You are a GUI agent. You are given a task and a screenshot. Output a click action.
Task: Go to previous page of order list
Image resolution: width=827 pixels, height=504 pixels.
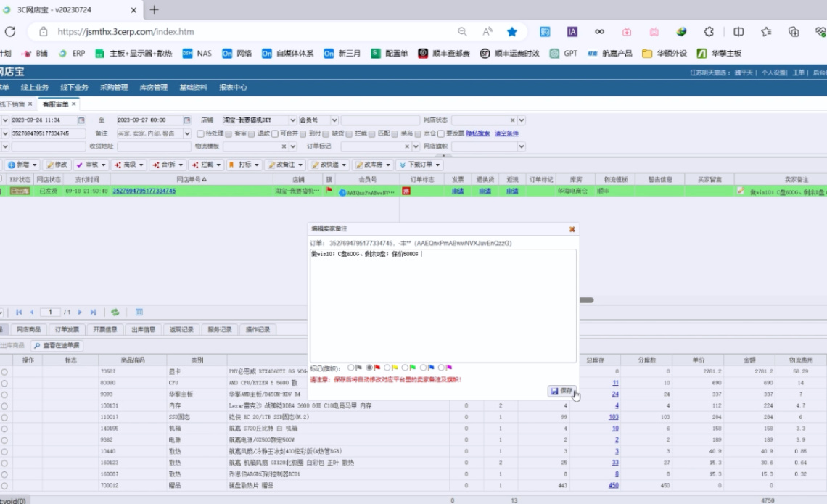(x=32, y=312)
